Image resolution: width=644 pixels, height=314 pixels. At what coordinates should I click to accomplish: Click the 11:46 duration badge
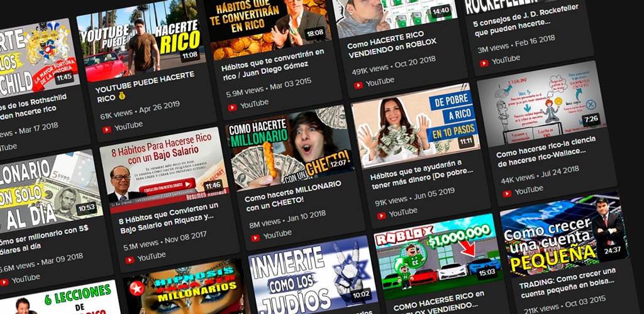pyautogui.click(x=213, y=185)
